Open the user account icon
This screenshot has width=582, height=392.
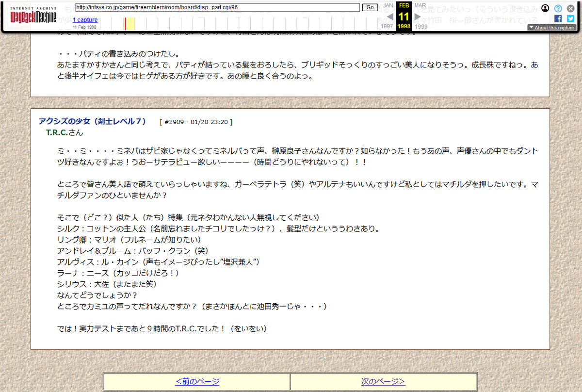[546, 8]
